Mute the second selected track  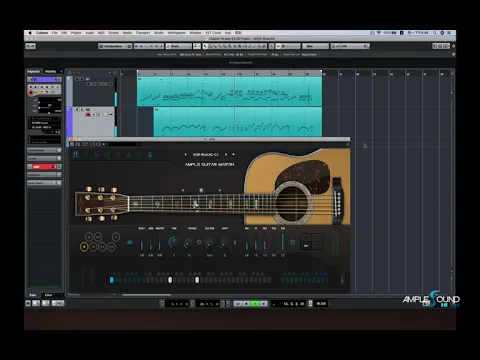pos(77,109)
